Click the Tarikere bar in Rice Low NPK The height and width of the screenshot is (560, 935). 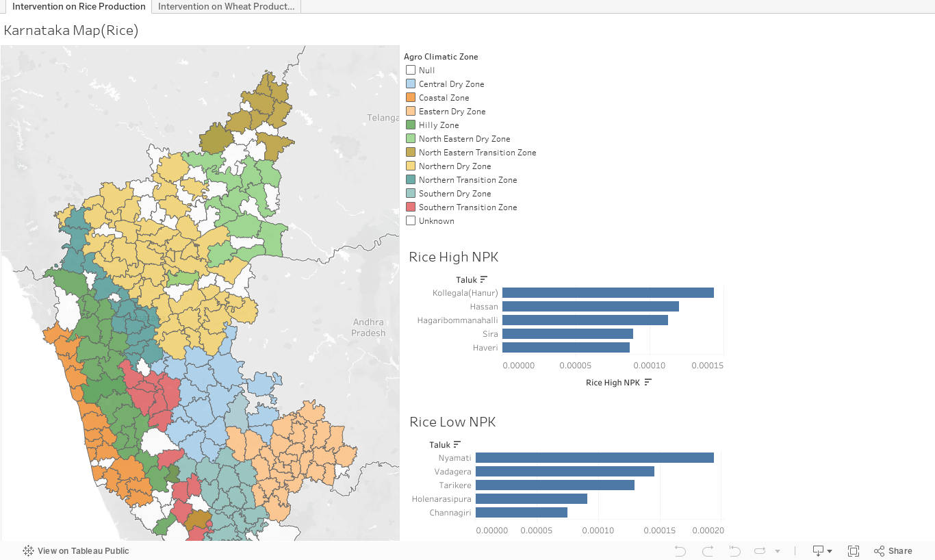(x=555, y=485)
